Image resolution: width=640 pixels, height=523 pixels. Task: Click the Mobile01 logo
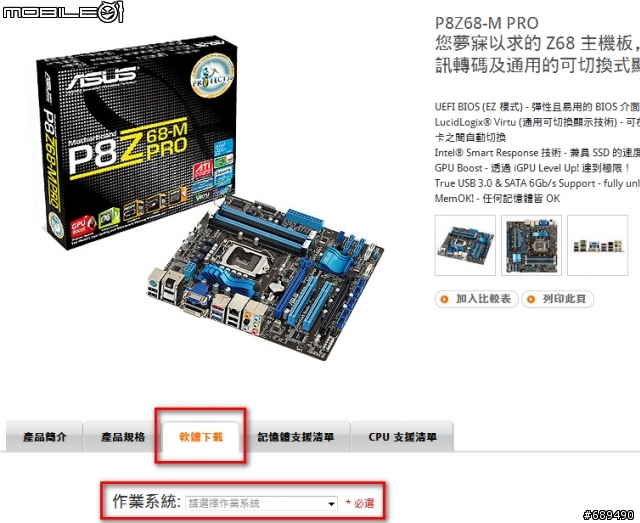click(63, 11)
